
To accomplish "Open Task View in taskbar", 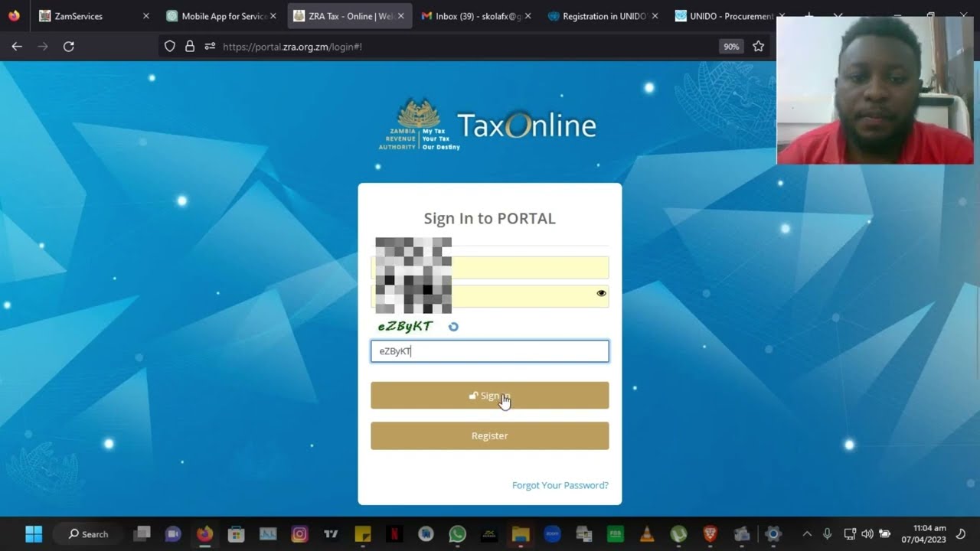I will coord(142,533).
